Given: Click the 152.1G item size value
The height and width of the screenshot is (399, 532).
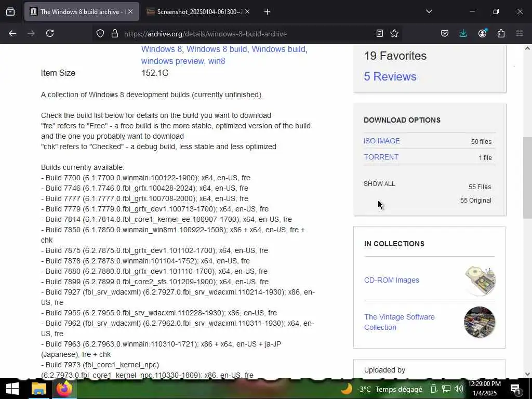Looking at the screenshot, I should (155, 73).
